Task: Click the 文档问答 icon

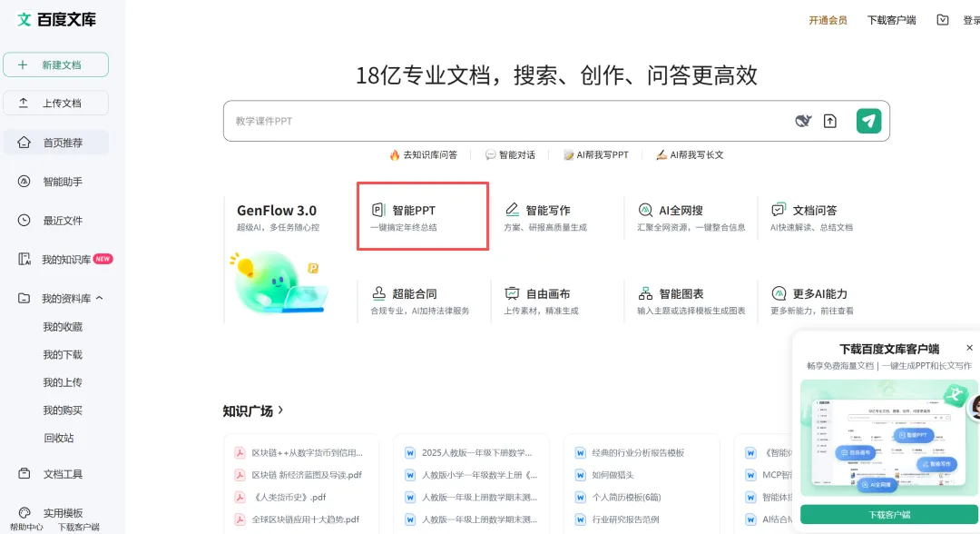Action: click(x=779, y=210)
